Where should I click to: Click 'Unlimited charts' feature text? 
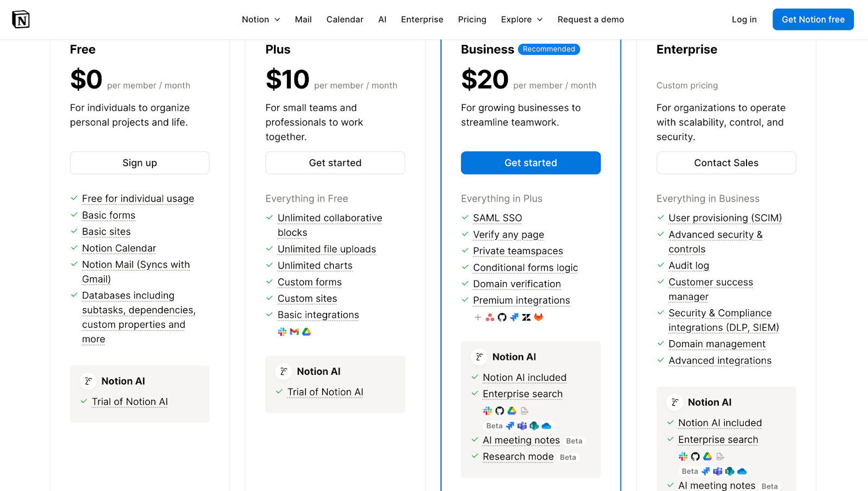315,265
